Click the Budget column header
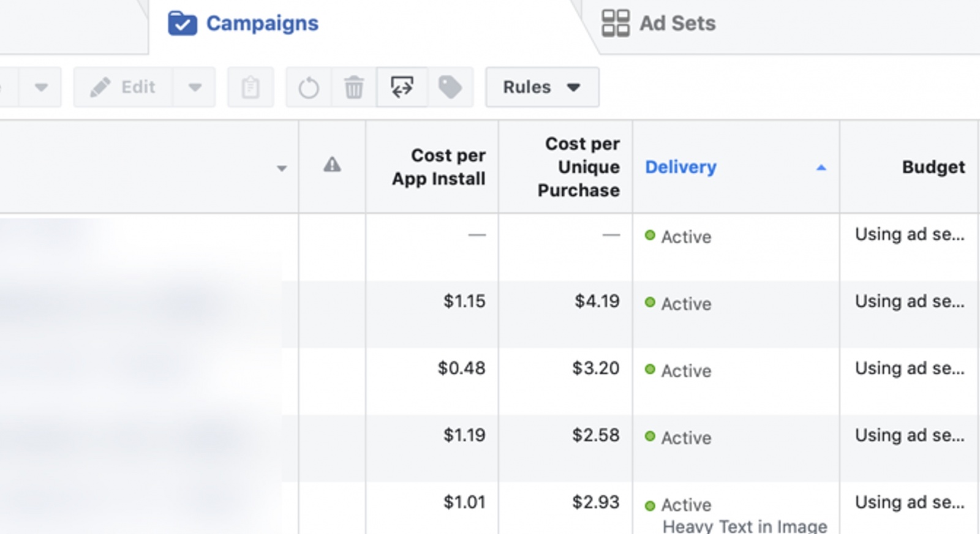The image size is (980, 534). click(933, 167)
